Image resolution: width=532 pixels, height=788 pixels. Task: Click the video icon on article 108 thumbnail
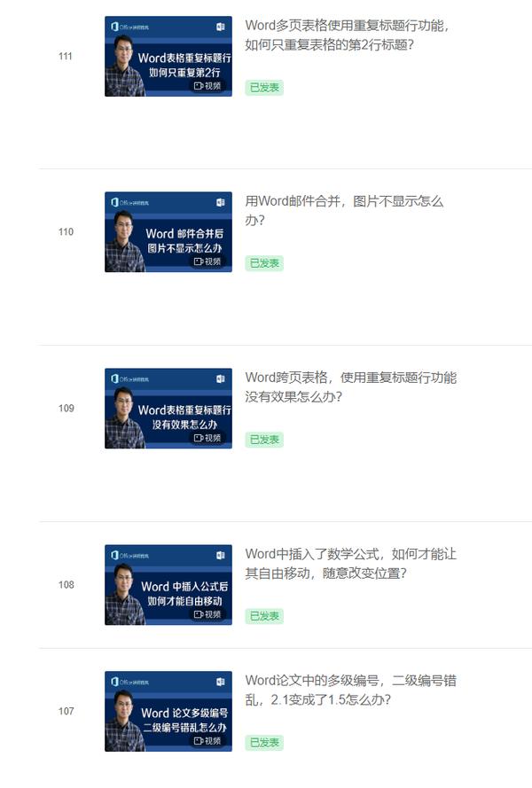tap(198, 614)
